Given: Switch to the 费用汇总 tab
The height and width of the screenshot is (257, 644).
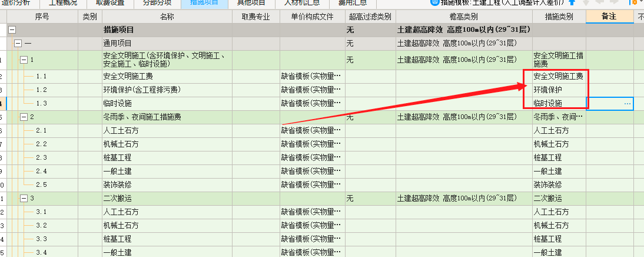Looking at the screenshot, I should pos(353,4).
